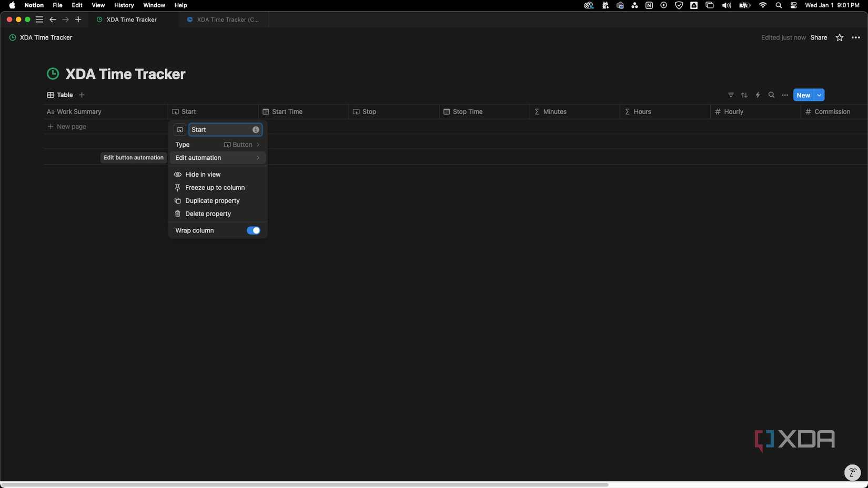Screen dimensions: 868x488
Task: Open the Apple menu
Action: click(12, 5)
